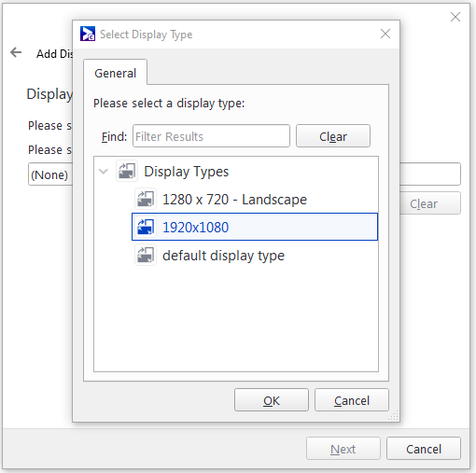The width and height of the screenshot is (476, 473).
Task: Select the 1920x1080 display type label
Action: 196,228
